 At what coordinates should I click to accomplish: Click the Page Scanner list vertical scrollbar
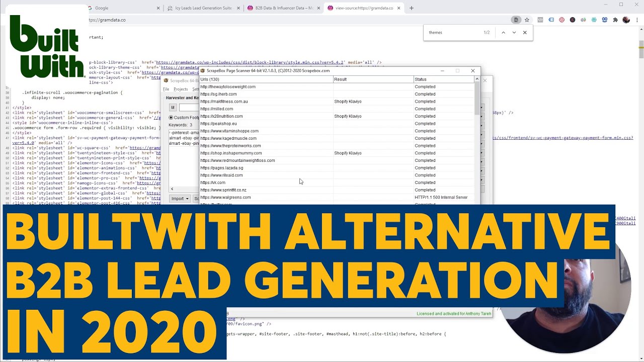point(477,141)
